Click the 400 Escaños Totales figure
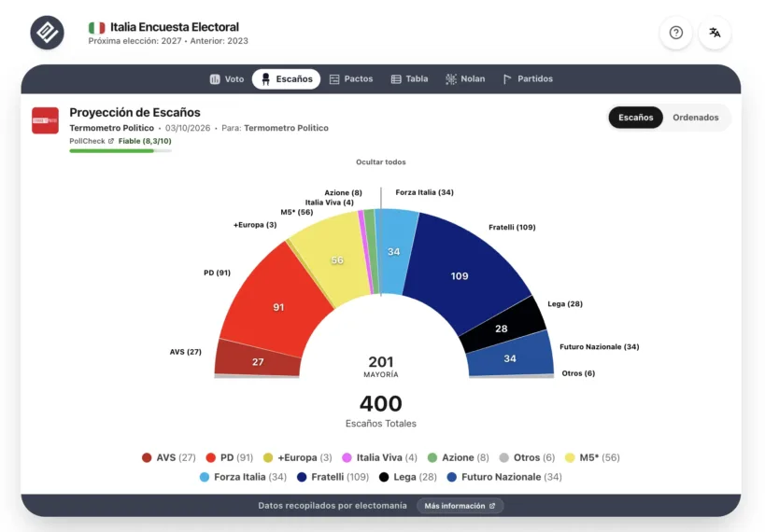 pyautogui.click(x=380, y=411)
